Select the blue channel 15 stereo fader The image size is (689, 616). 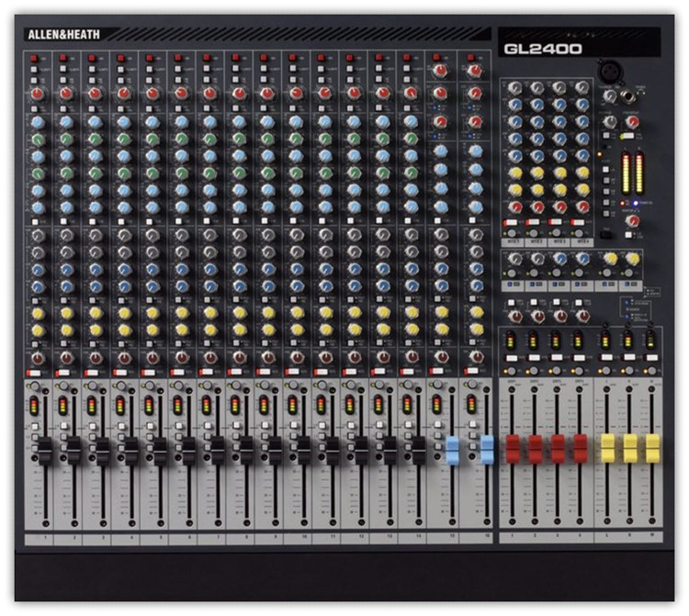pos(453,450)
